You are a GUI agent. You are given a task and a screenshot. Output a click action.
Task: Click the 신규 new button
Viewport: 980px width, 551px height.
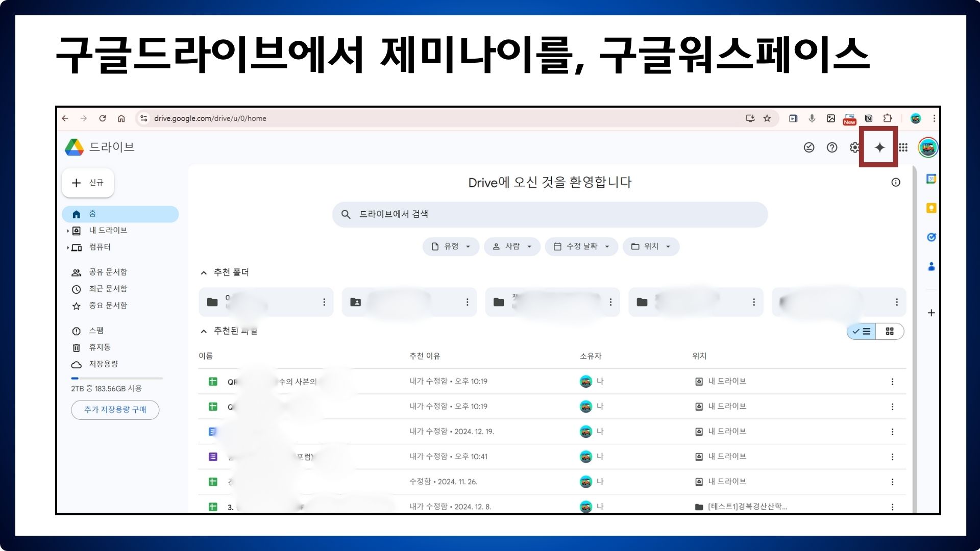[x=88, y=183]
